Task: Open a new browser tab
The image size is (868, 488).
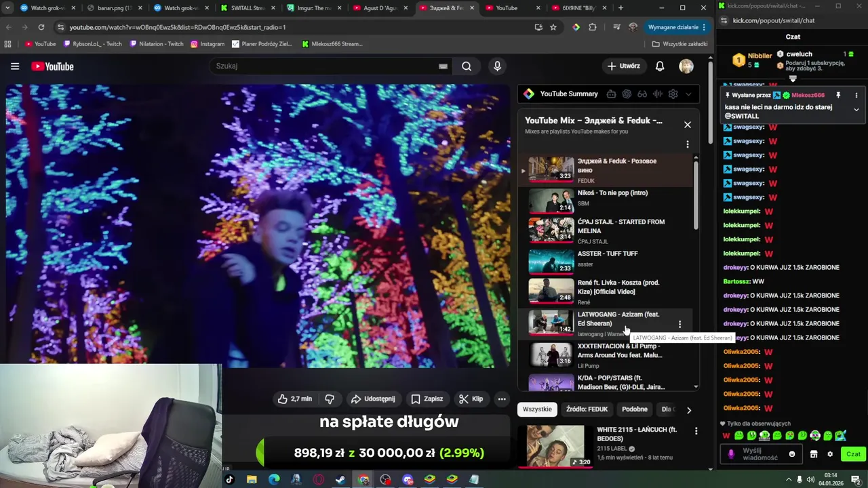Action: pos(620,8)
